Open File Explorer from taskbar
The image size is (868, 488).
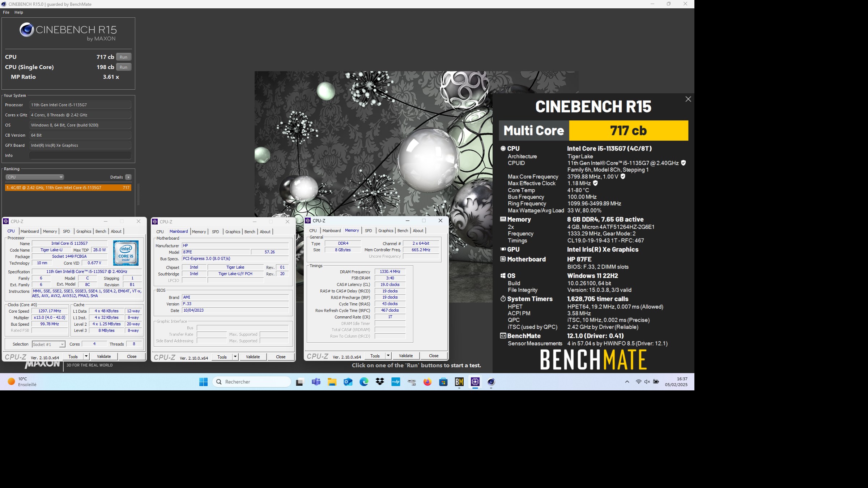coord(332,382)
